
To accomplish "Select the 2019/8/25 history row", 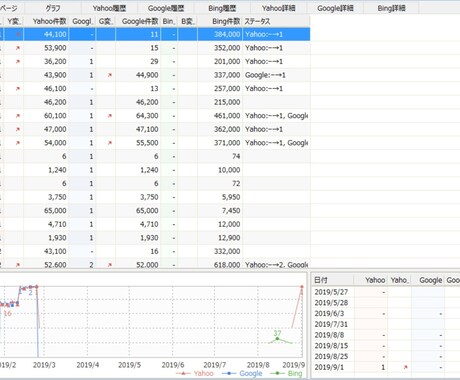I will (x=386, y=357).
